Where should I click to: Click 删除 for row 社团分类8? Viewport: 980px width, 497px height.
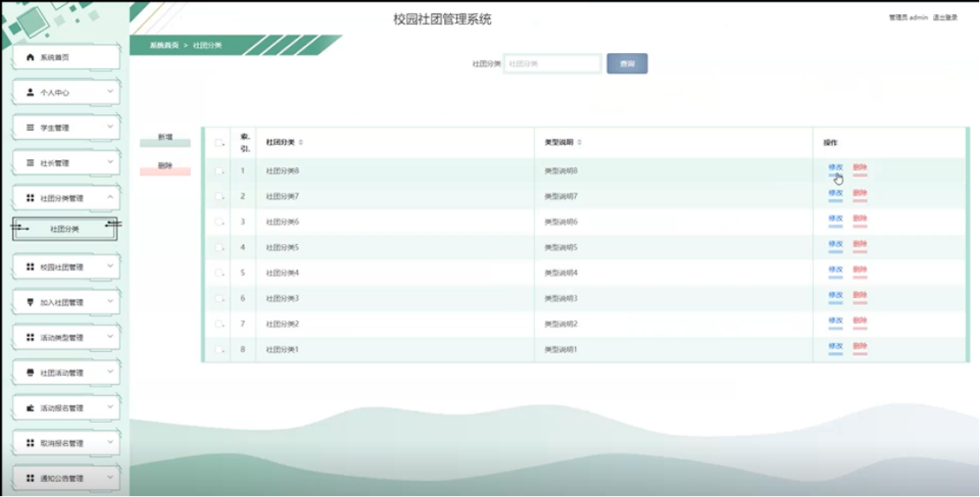click(x=860, y=167)
